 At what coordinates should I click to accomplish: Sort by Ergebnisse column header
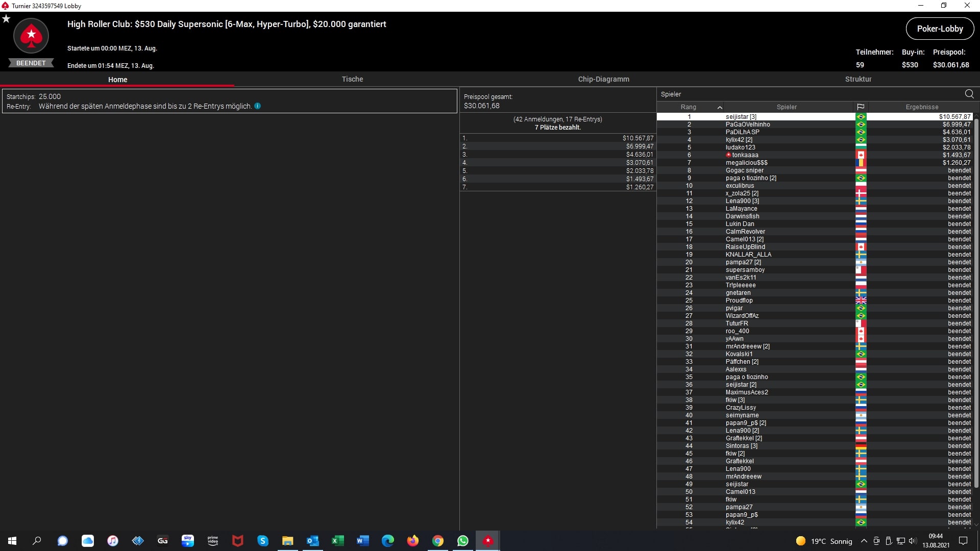(x=922, y=107)
